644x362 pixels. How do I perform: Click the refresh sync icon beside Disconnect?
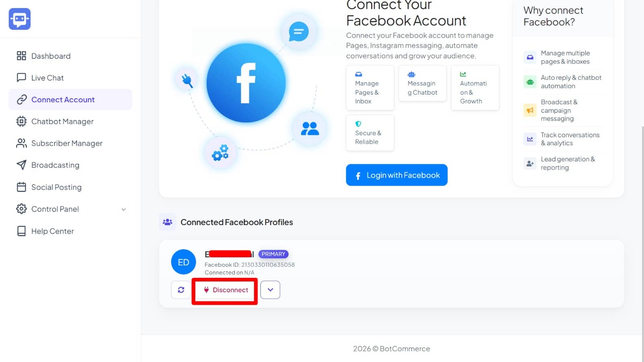pyautogui.click(x=181, y=290)
